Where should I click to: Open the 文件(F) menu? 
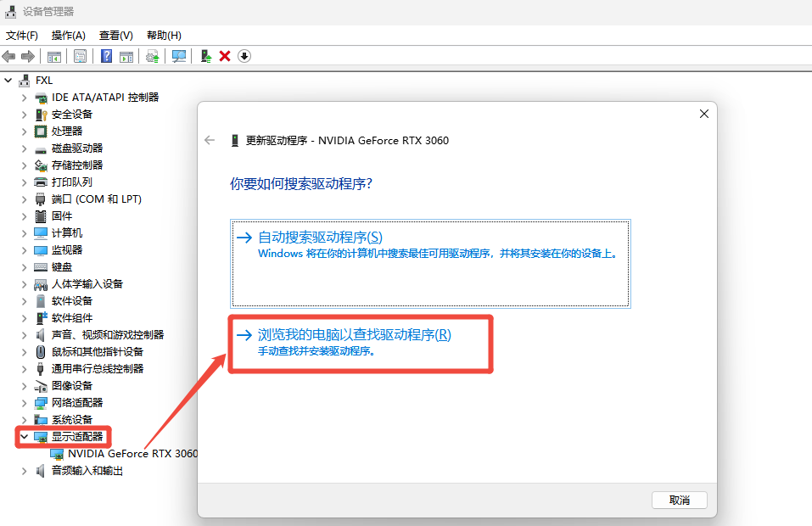(22, 35)
